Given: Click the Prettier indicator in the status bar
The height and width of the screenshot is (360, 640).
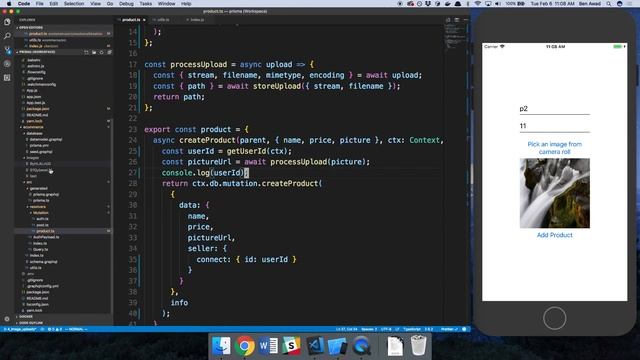Looking at the screenshot, I should point(448,329).
